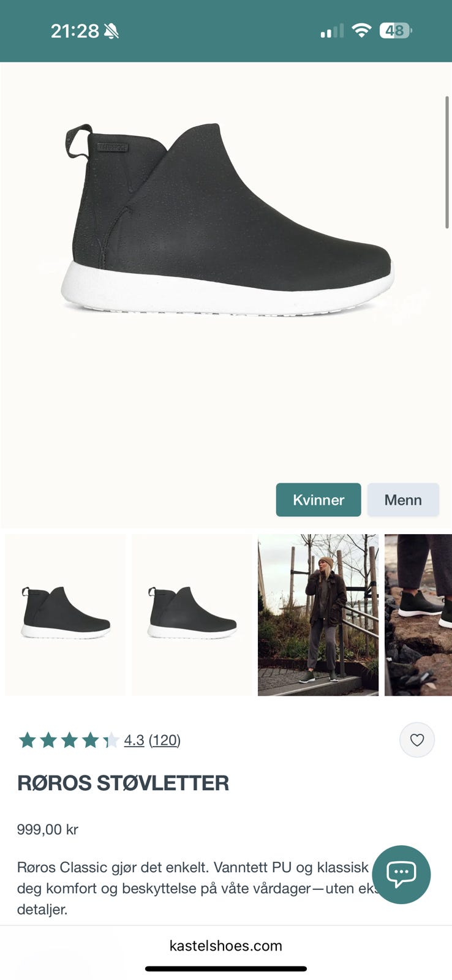Tap the cellular signal bars icon

[x=332, y=31]
